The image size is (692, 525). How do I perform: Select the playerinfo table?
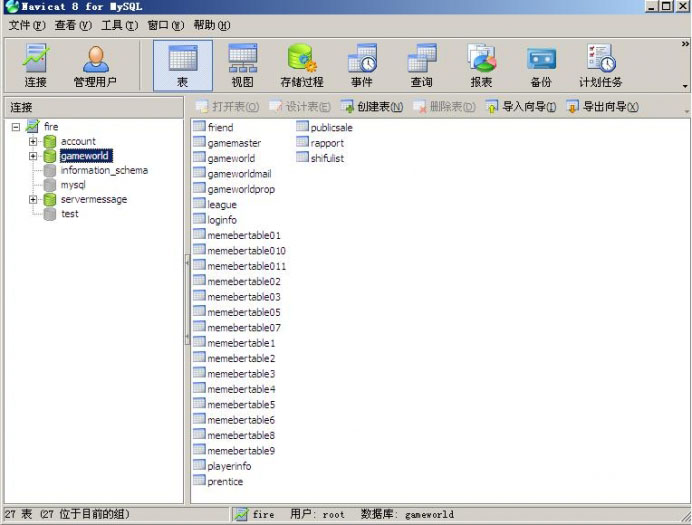pyautogui.click(x=229, y=466)
